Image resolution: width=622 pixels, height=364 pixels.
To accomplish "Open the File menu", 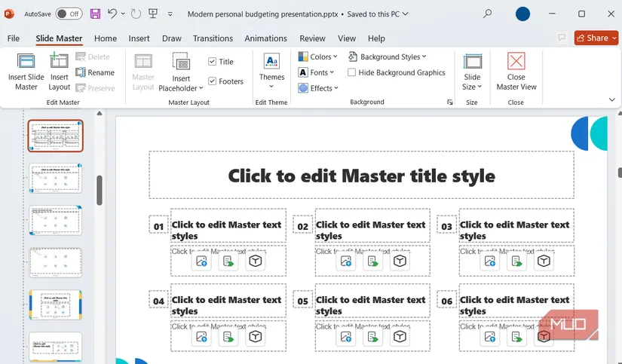I will 14,38.
